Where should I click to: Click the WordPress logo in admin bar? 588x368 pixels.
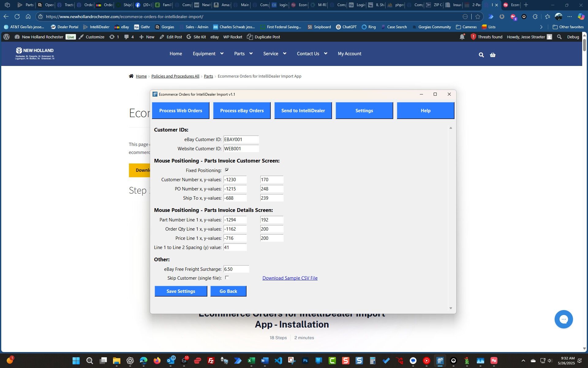click(x=6, y=37)
